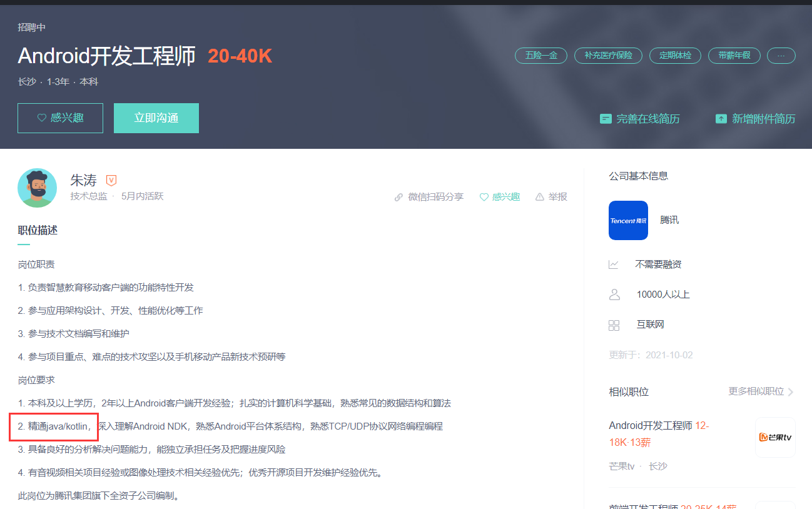Click the 招聘中 status label
The height and width of the screenshot is (509, 812).
[32, 28]
